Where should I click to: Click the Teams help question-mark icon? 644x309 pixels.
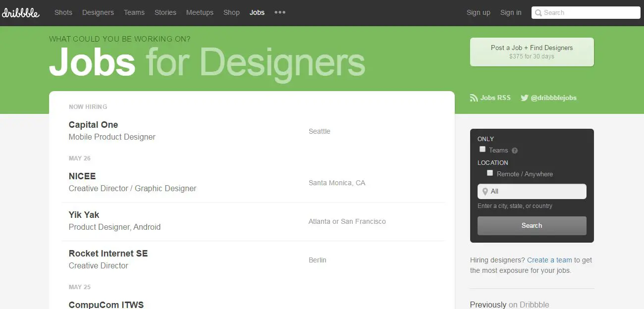point(515,151)
